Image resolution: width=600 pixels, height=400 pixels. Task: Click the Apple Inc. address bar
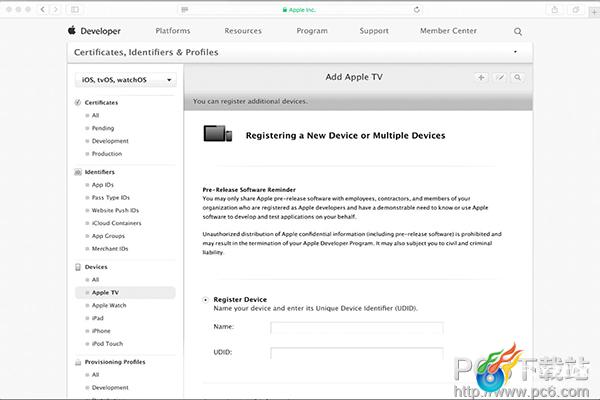click(x=300, y=10)
